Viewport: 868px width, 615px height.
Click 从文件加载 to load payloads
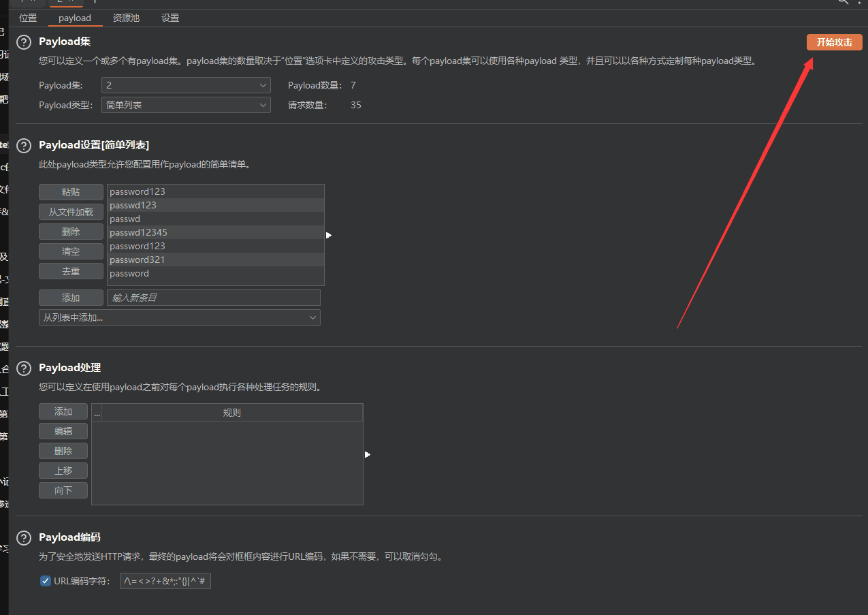coord(71,212)
